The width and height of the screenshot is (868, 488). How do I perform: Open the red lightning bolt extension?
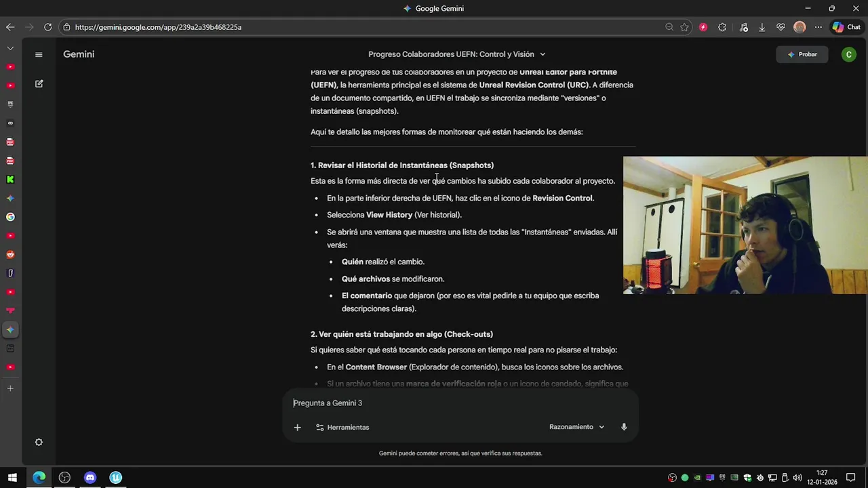703,27
